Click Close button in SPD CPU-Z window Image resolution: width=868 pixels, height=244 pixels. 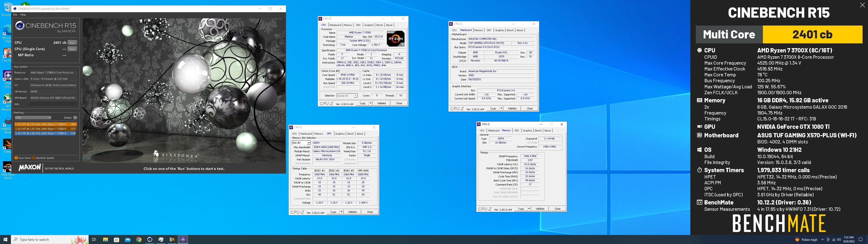pos(370,212)
